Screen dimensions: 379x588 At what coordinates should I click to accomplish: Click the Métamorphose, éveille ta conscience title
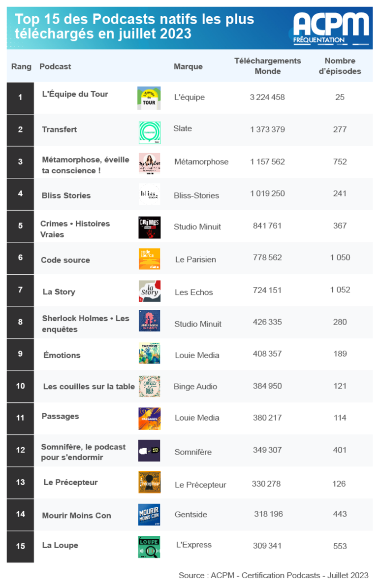coord(86,165)
